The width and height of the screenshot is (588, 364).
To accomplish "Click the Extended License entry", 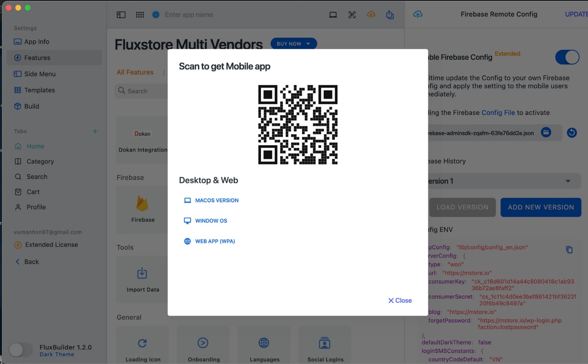I will 46,245.
